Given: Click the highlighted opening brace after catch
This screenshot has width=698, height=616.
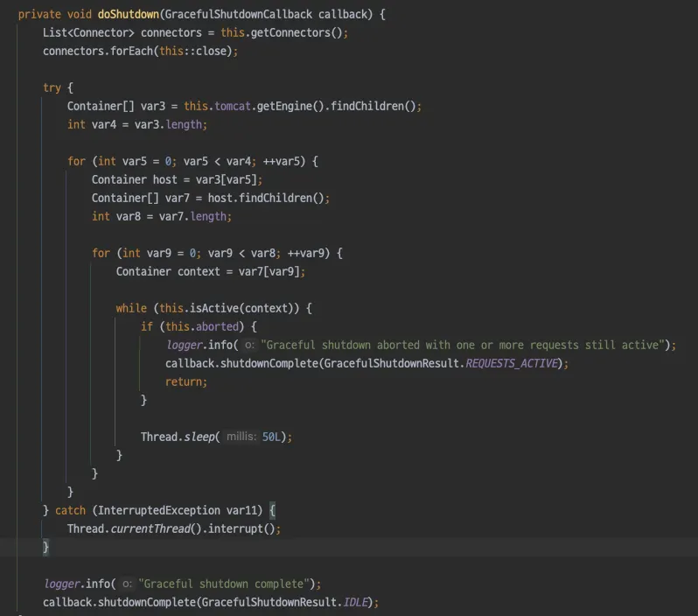Looking at the screenshot, I should [x=272, y=510].
